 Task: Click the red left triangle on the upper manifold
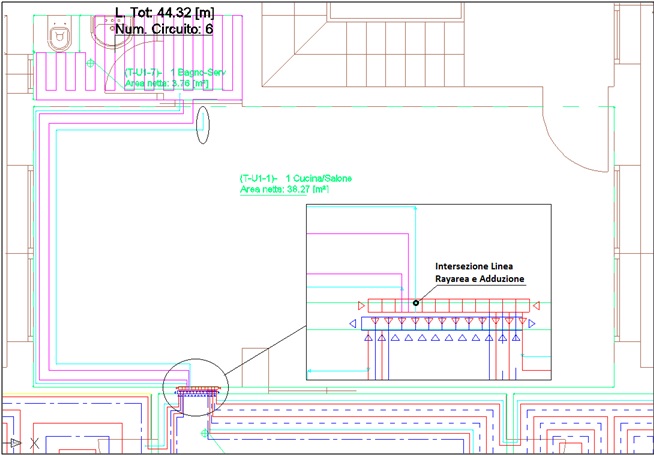360,305
